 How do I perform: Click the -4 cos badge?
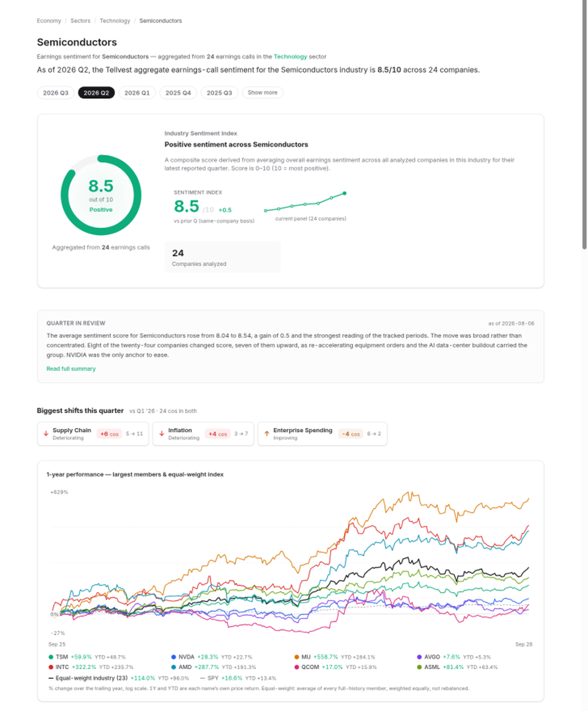[x=350, y=434]
